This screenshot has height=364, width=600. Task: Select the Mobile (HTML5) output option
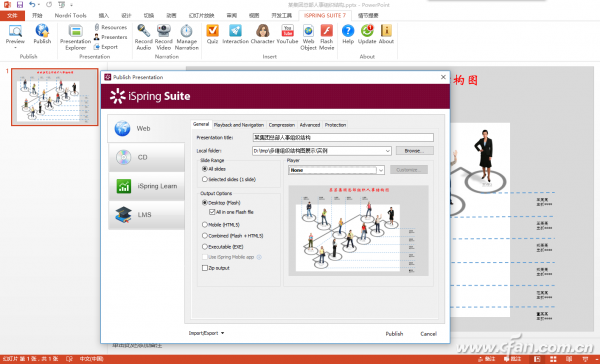click(205, 225)
